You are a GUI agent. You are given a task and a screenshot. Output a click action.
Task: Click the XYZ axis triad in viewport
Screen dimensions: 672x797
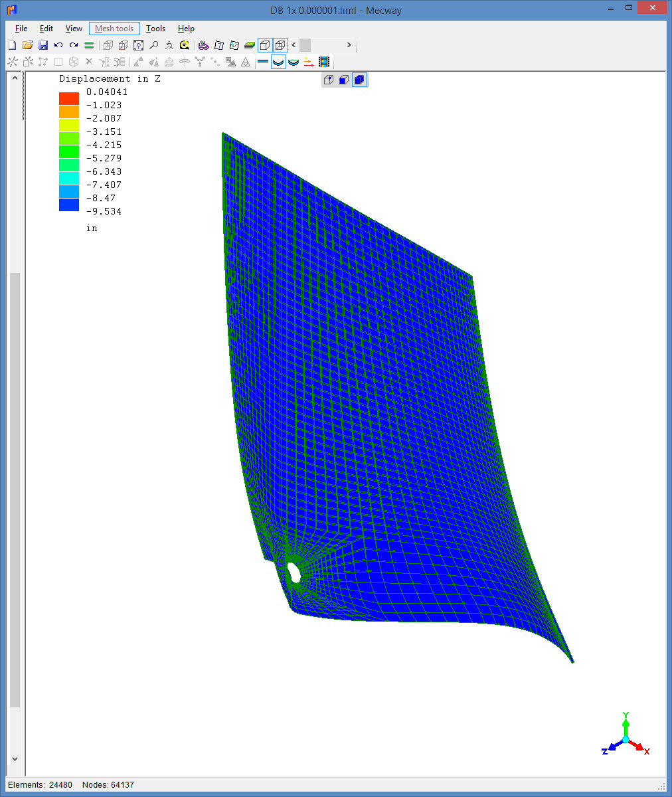click(625, 735)
